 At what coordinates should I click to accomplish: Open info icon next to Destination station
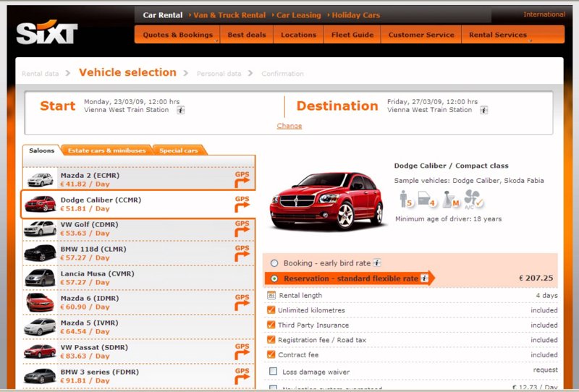[483, 110]
